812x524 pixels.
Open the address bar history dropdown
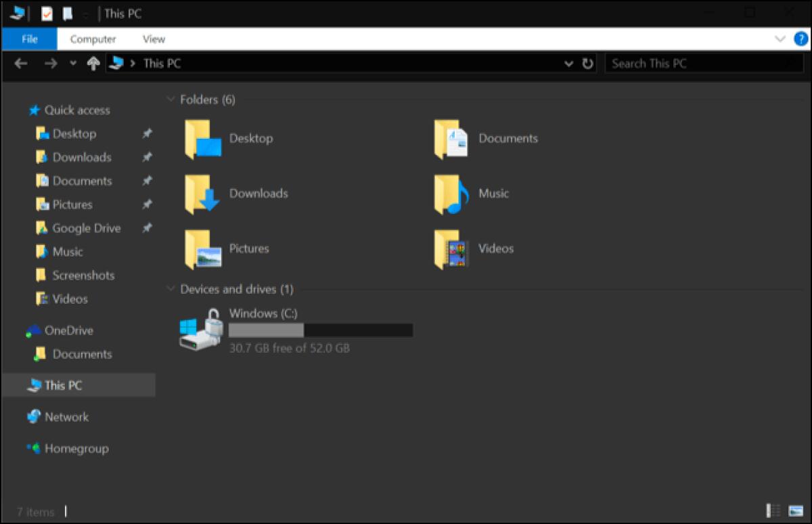click(x=568, y=63)
